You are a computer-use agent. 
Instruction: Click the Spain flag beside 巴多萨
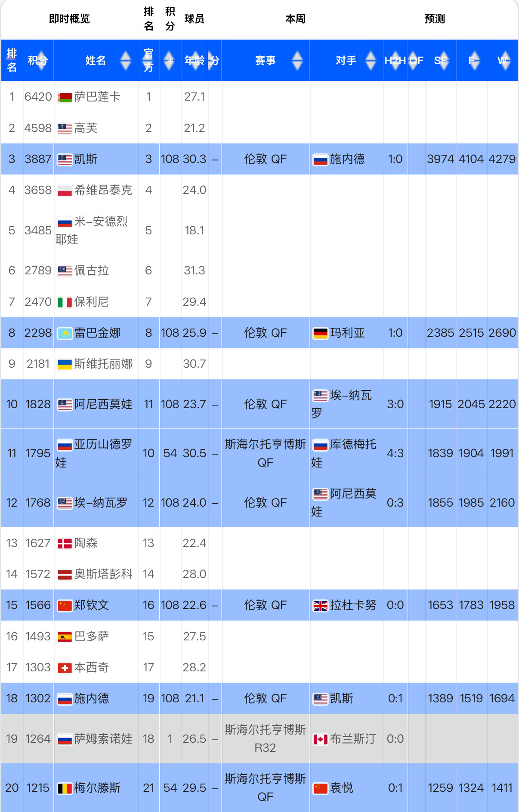(x=65, y=637)
